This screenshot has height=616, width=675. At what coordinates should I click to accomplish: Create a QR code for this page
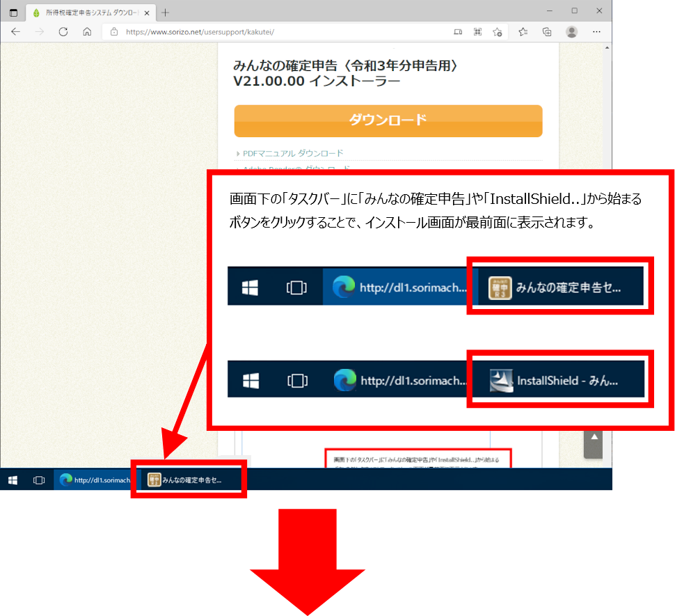tap(477, 32)
